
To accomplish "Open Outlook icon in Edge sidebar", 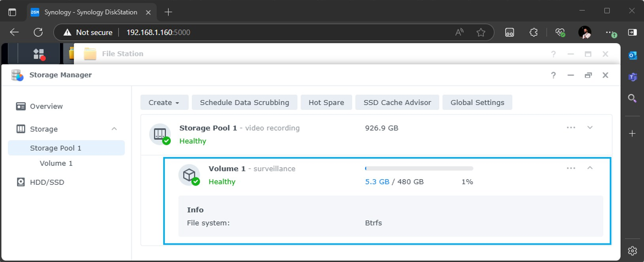I will pos(632,55).
